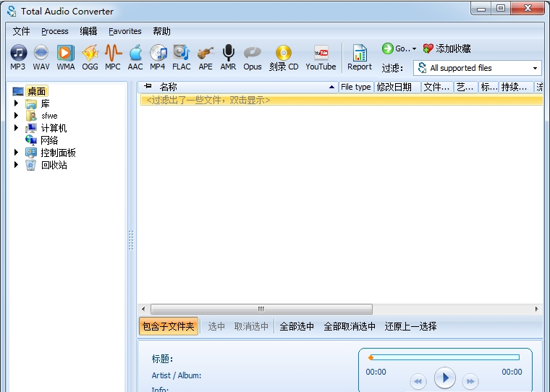Click the 回收站 recycle bin icon
Viewport: 550px width, 392px height.
click(31, 165)
